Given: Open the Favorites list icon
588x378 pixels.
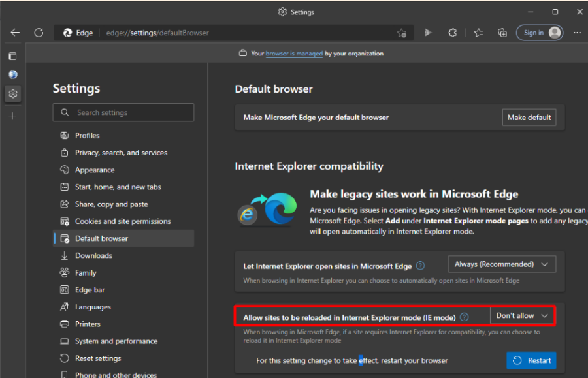Looking at the screenshot, I should pyautogui.click(x=478, y=33).
